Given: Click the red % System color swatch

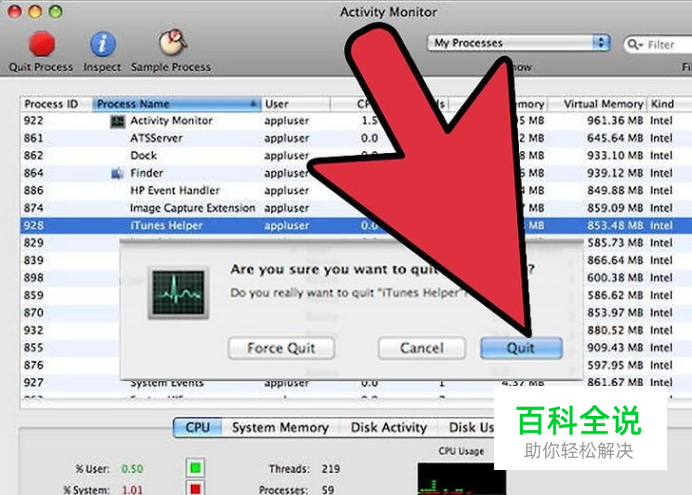Looking at the screenshot, I should [x=195, y=488].
